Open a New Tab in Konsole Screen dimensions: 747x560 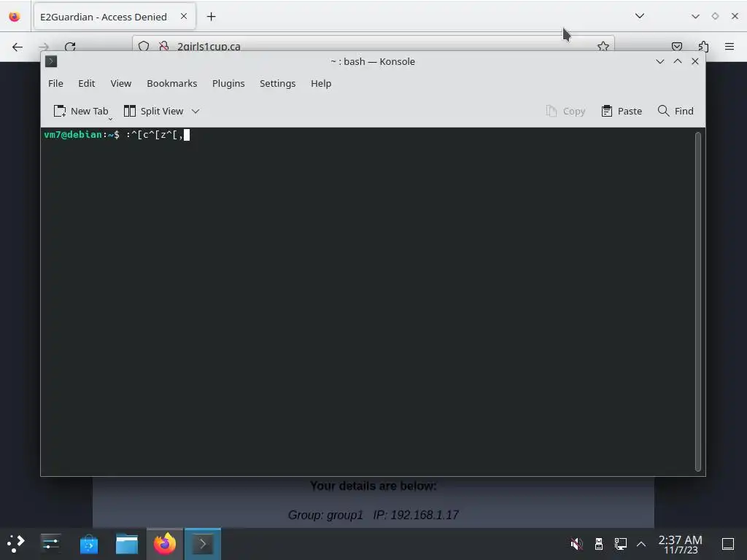coord(81,111)
